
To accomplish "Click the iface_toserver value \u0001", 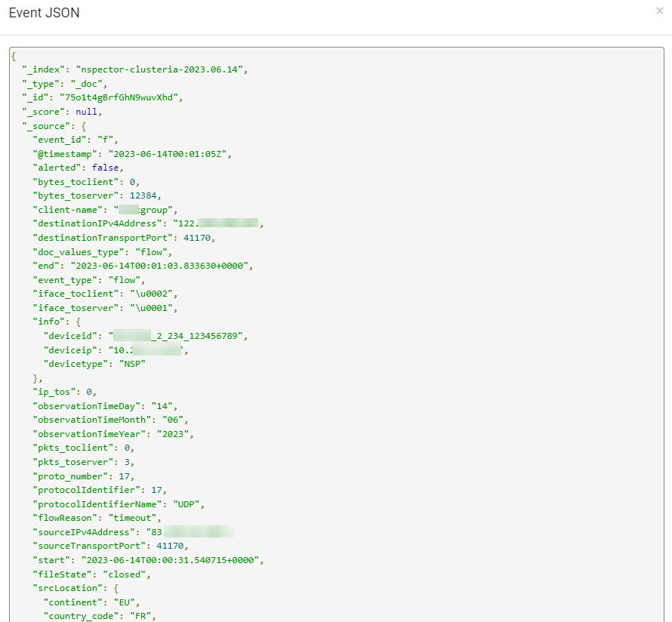I will (151, 308).
